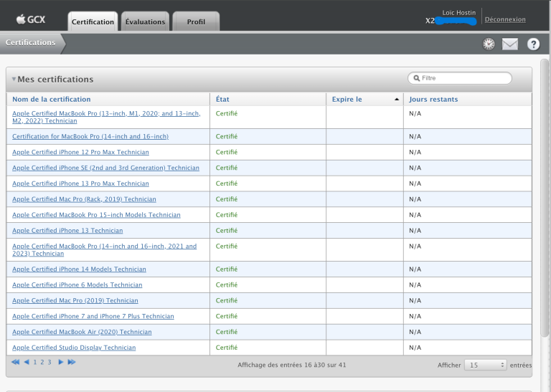Viewport: 551px width, 392px height.
Task: Switch to the Certification tab
Action: (x=93, y=21)
